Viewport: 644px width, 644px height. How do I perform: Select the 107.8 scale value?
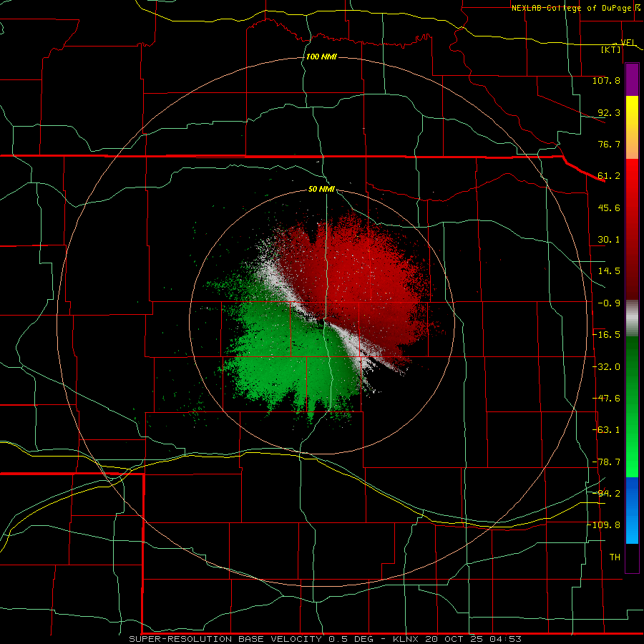click(606, 80)
